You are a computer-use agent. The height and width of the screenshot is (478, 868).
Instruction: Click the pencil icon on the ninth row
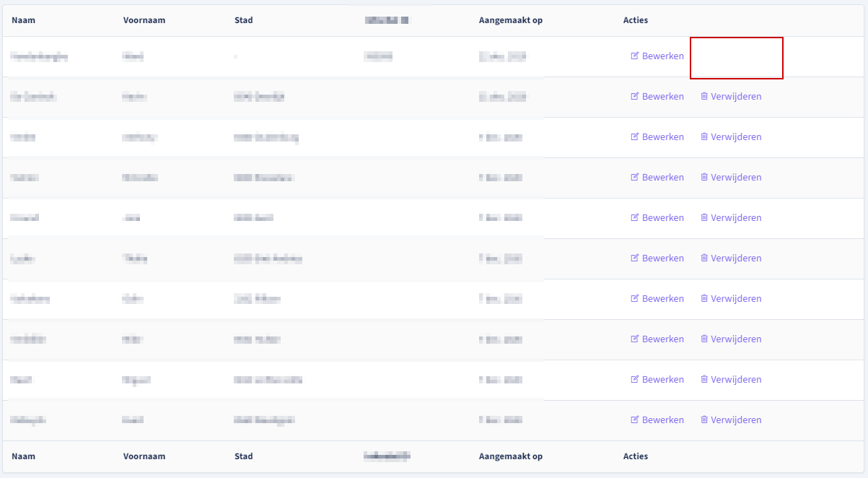tap(636, 379)
